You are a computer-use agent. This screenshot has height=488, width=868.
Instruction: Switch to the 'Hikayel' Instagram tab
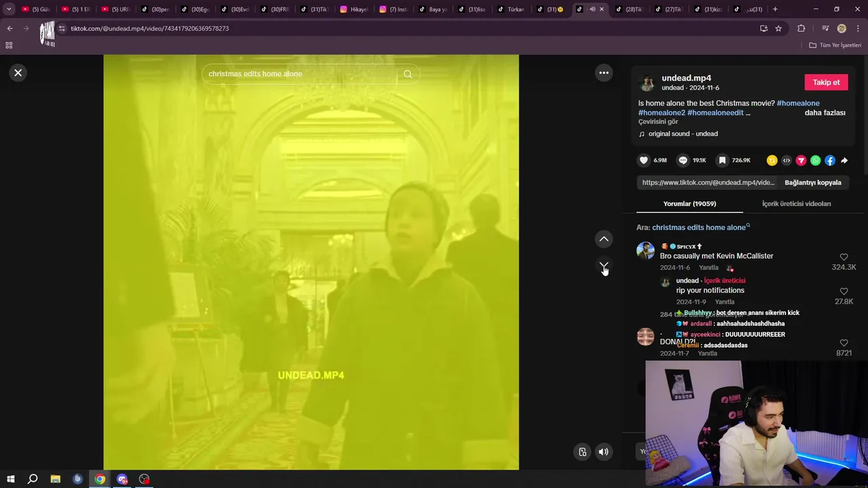coord(353,9)
